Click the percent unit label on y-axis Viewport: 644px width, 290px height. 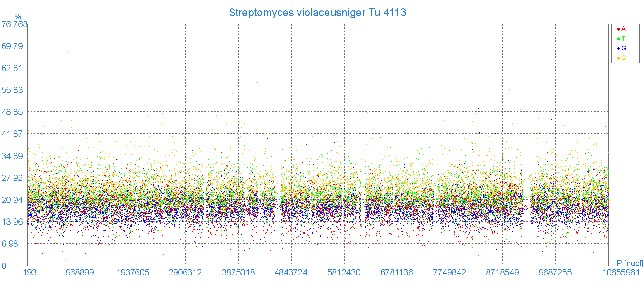18,17
